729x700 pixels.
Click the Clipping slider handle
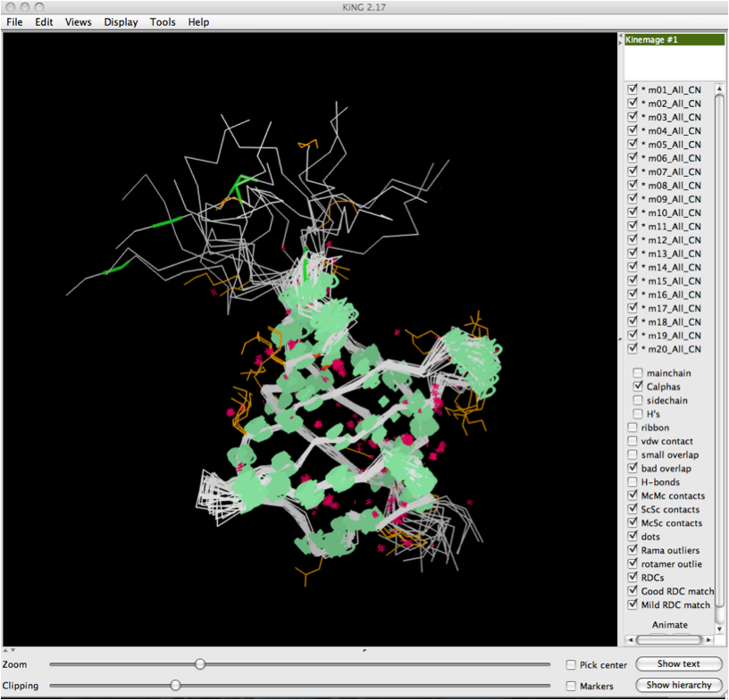pos(175,685)
